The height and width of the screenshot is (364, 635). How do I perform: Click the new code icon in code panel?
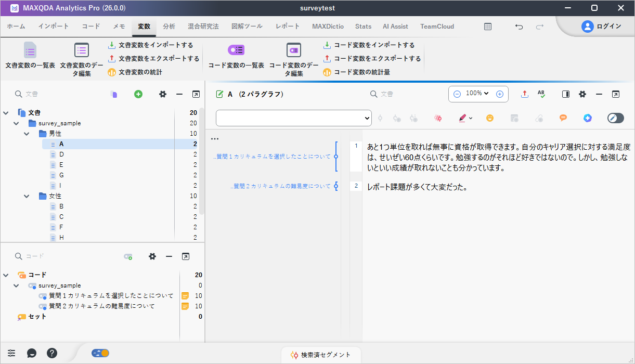pyautogui.click(x=127, y=256)
